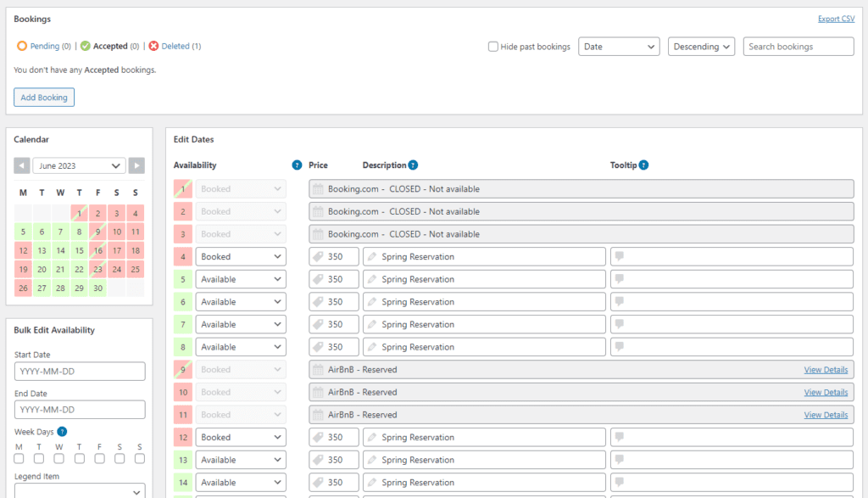Click the pencil icon in day 5 description

(372, 279)
